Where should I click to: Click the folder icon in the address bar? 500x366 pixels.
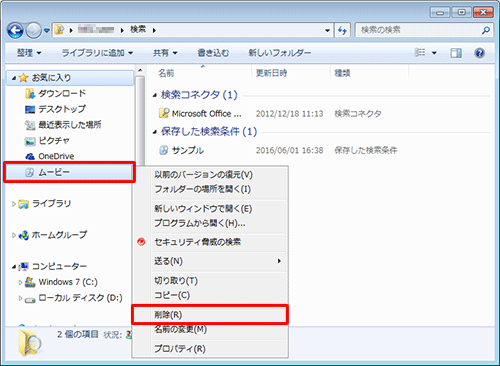pos(59,30)
